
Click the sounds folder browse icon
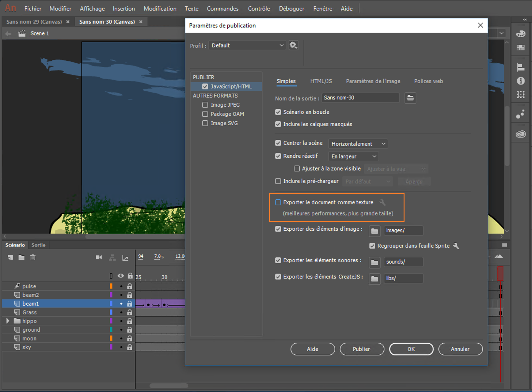coord(374,262)
